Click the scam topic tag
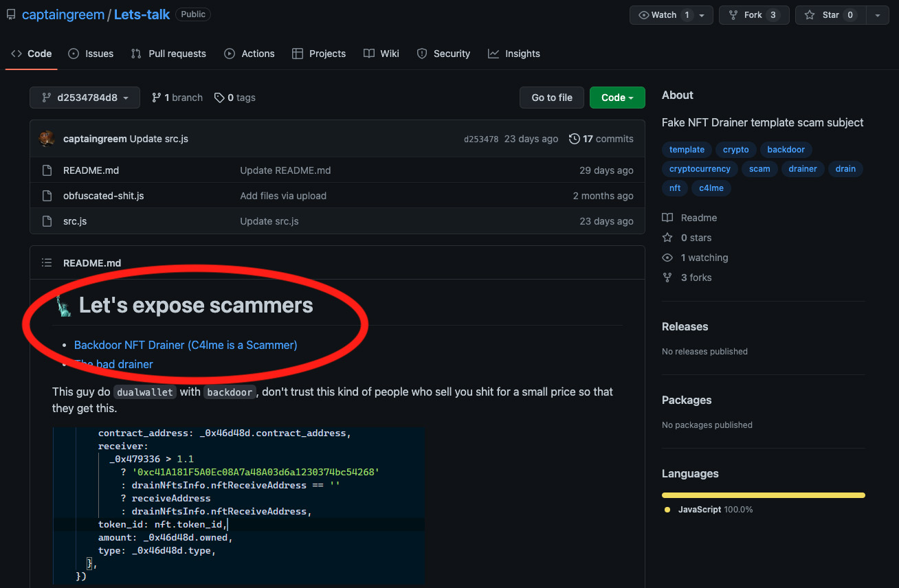Viewport: 899px width, 588px height. pyautogui.click(x=759, y=168)
